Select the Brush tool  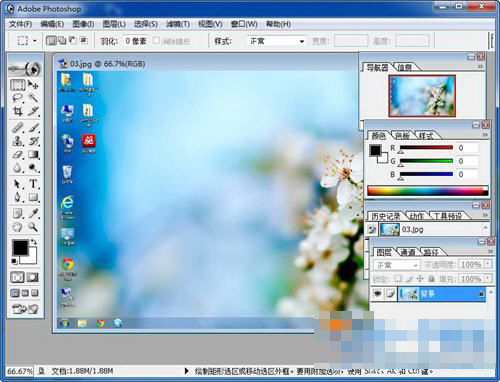(x=33, y=127)
